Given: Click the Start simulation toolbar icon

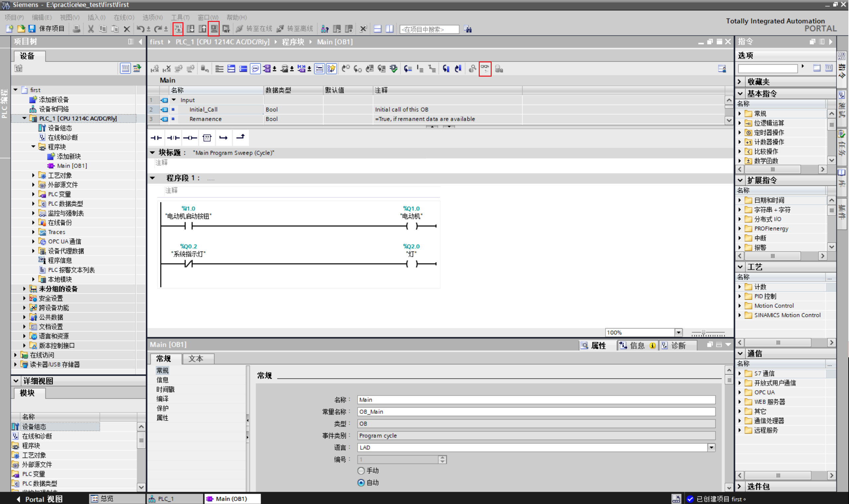Looking at the screenshot, I should point(214,29).
